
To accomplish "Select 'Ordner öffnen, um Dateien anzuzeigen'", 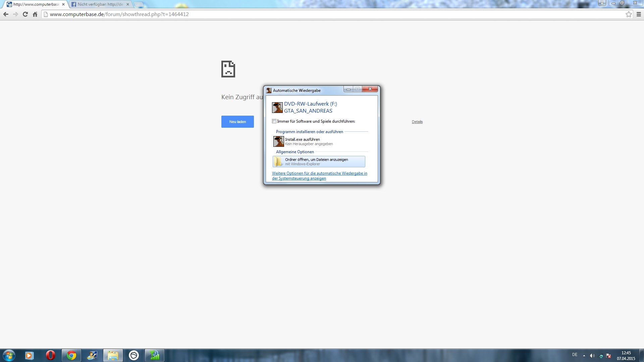I will pos(319,162).
